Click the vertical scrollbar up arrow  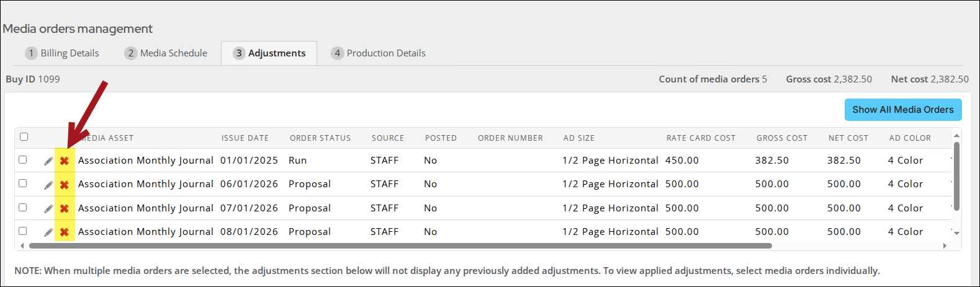(956, 135)
